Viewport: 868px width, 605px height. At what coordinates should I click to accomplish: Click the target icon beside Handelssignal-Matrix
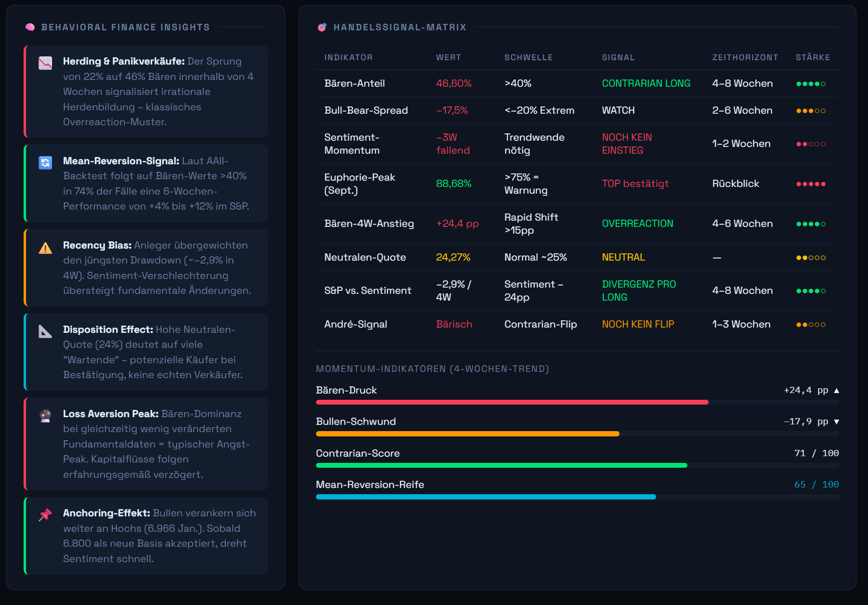(x=322, y=27)
